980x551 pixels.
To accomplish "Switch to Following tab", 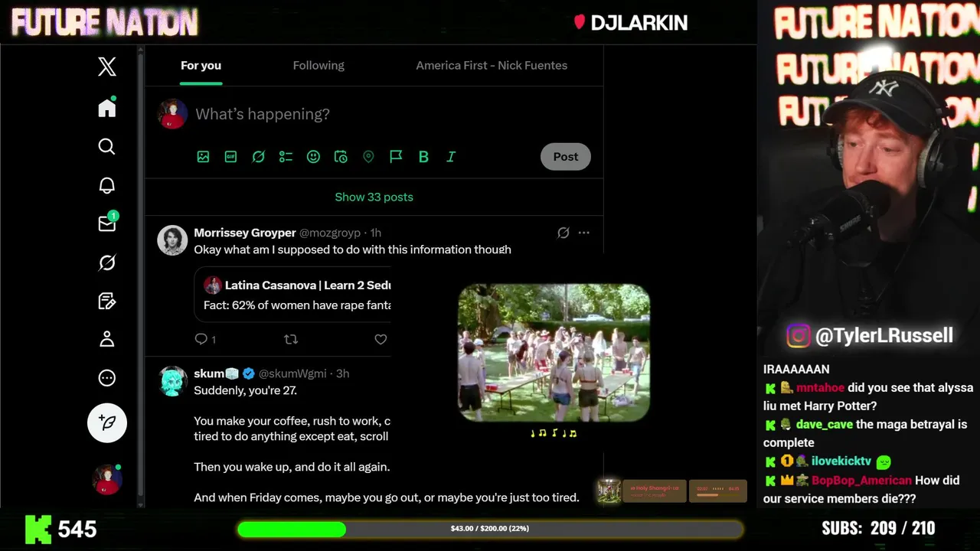I will tap(318, 65).
